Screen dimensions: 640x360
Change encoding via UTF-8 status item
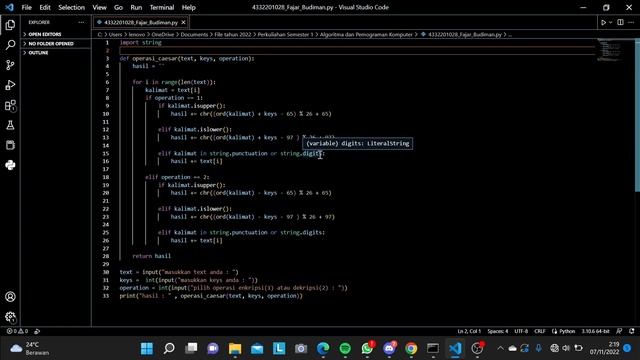click(x=521, y=331)
